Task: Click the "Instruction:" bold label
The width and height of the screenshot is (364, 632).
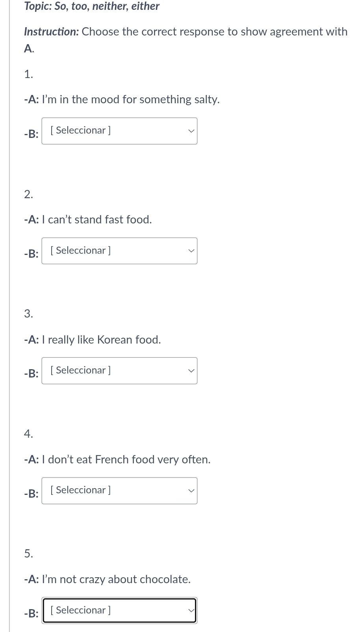Action: click(51, 32)
